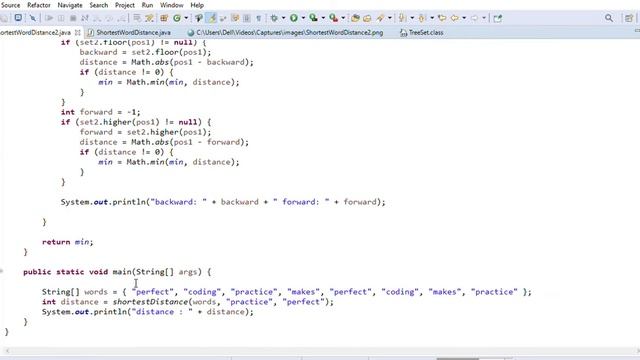
Task: Open the Back history dropdown arrow
Action: [464, 18]
